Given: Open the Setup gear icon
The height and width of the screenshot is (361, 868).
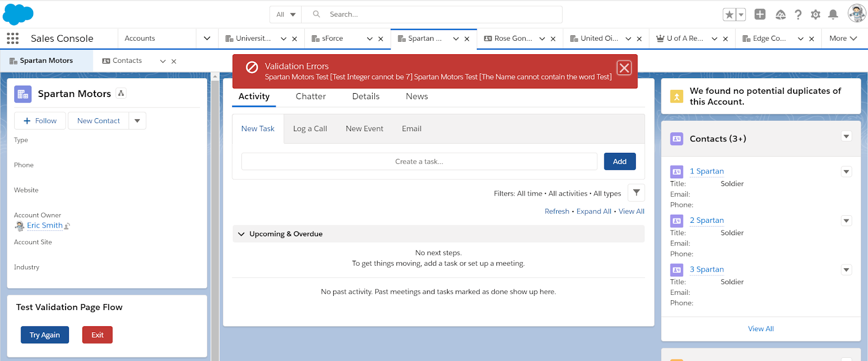Looking at the screenshot, I should pos(815,15).
